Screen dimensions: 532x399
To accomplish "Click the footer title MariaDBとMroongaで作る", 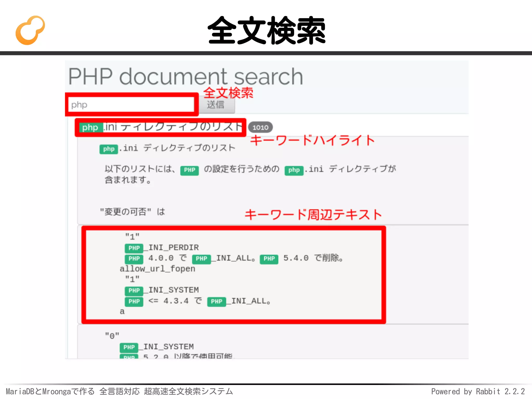I will tap(50, 391).
